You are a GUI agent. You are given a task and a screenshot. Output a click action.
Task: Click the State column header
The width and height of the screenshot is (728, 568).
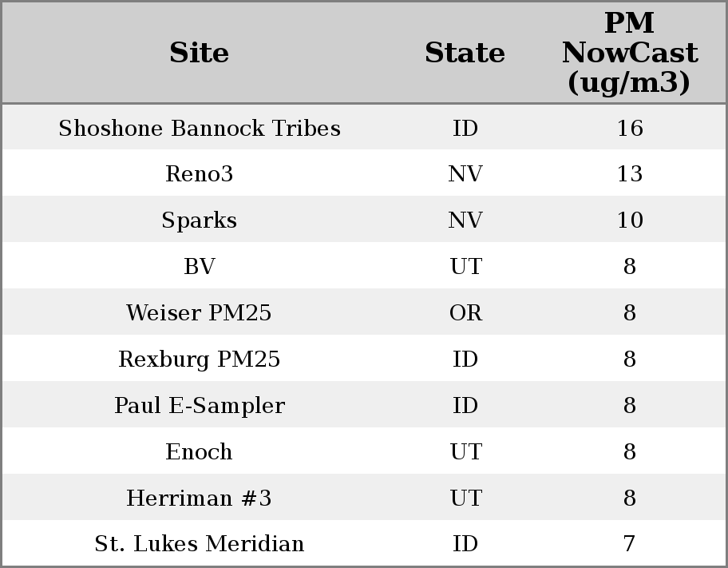tap(465, 53)
